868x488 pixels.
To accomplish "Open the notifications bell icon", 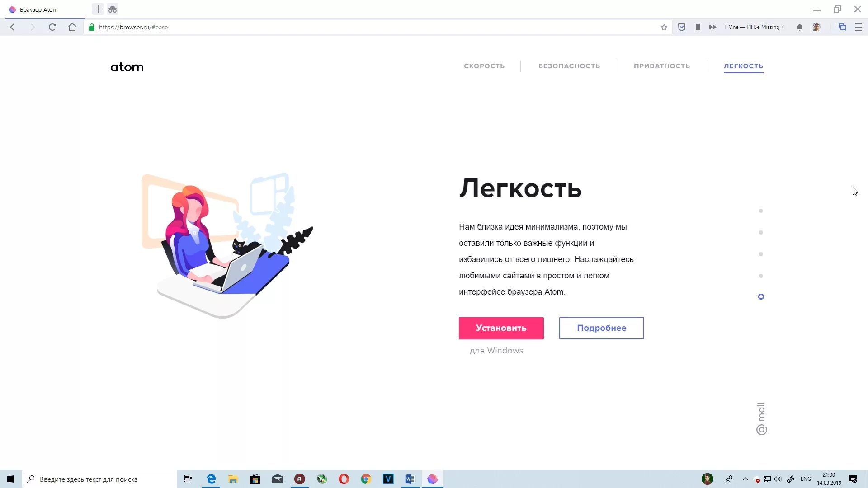I will [x=799, y=27].
